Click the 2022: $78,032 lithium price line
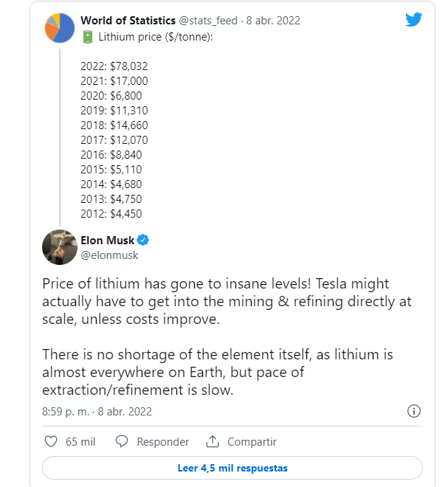Viewport: 448px width, 487px height. (114, 66)
